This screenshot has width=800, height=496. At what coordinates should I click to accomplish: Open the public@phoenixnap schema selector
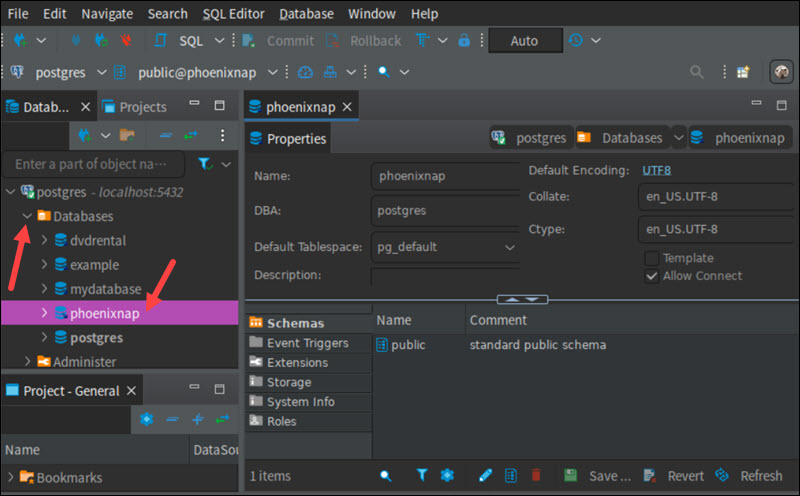tap(196, 72)
